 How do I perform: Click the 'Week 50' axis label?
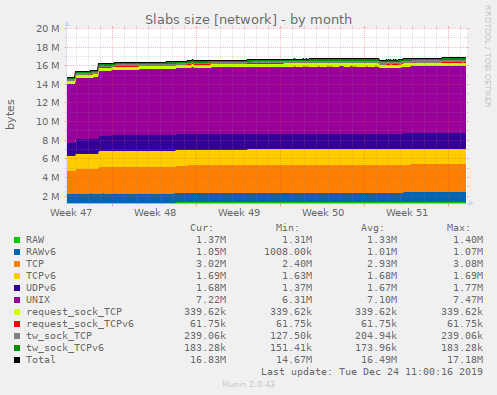coord(323,213)
